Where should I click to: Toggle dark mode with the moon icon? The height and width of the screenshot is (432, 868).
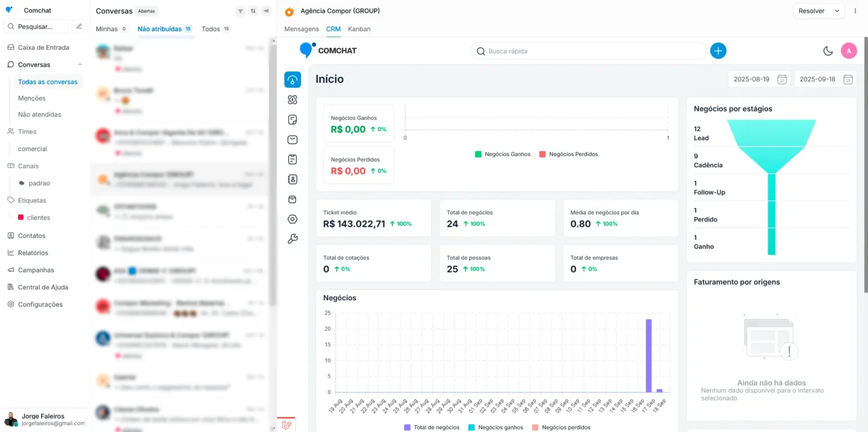point(828,51)
